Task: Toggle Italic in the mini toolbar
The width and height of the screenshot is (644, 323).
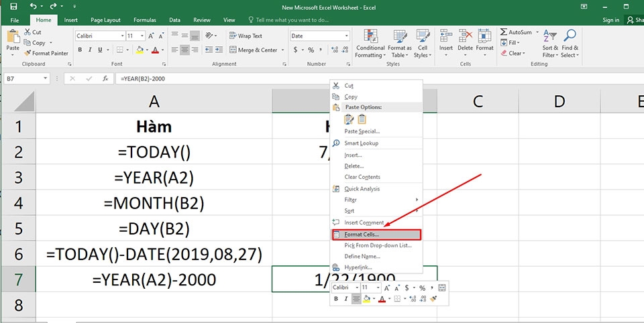Action: tap(346, 299)
